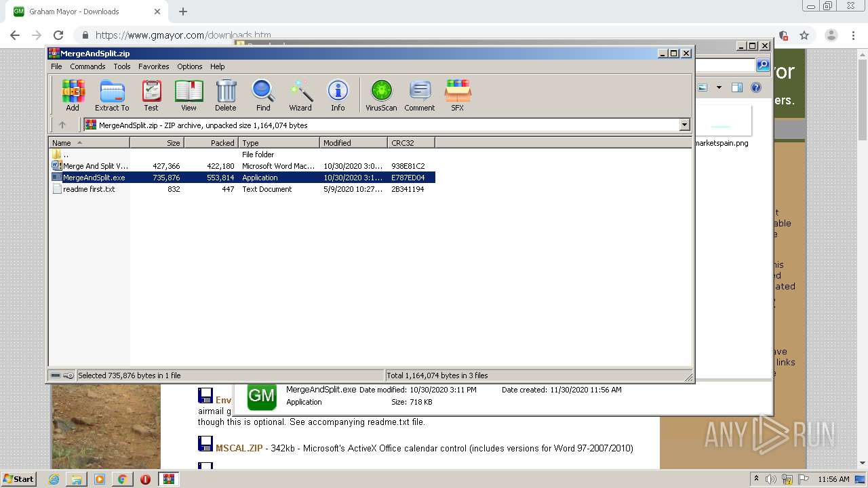Select the MergeAndSplit.exe file row
The image size is (868, 488).
[242, 178]
